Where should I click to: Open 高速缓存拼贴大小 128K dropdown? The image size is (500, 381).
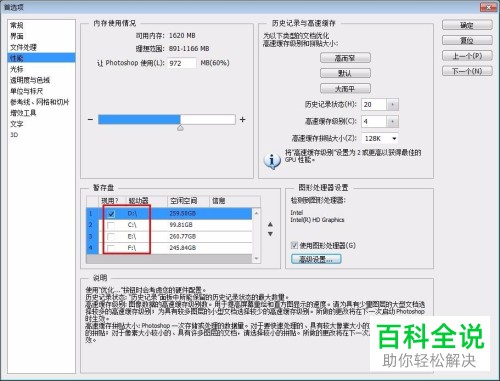(380, 138)
